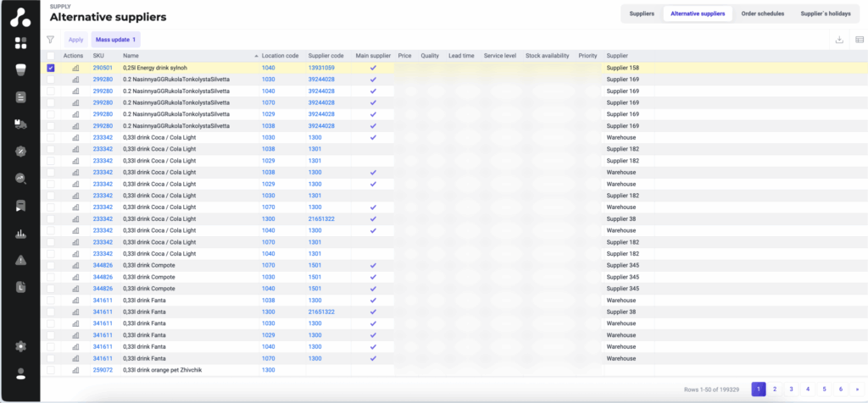Go to the next pages arrow in pagination

point(855,389)
